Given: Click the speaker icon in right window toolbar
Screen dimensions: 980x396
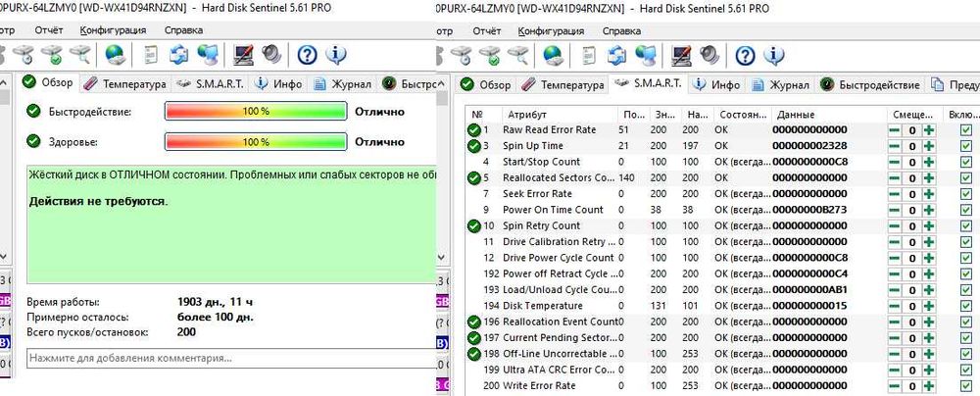Looking at the screenshot, I should 710,56.
